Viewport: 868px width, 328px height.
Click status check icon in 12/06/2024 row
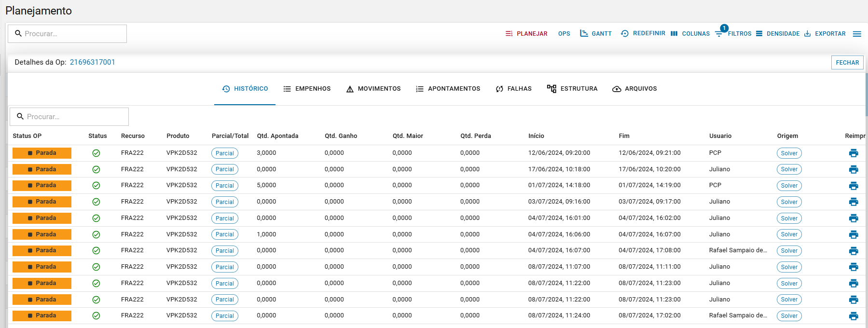tap(96, 153)
